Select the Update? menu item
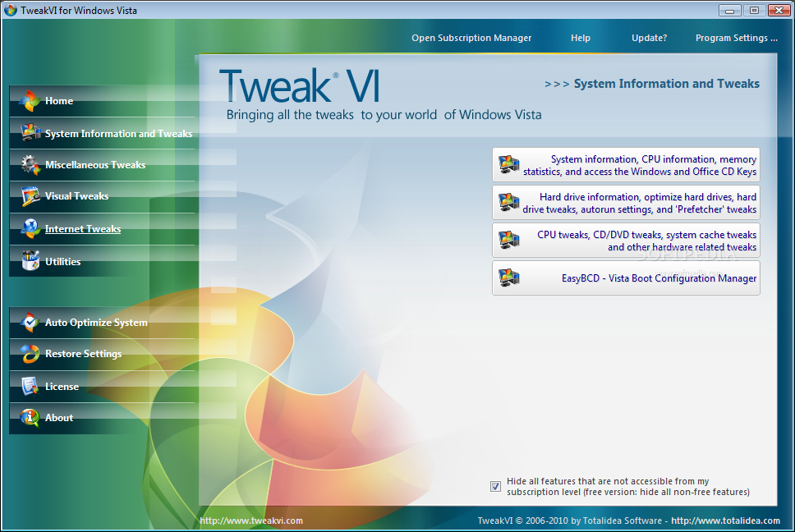Screen dimensions: 795x532 pyautogui.click(x=649, y=38)
